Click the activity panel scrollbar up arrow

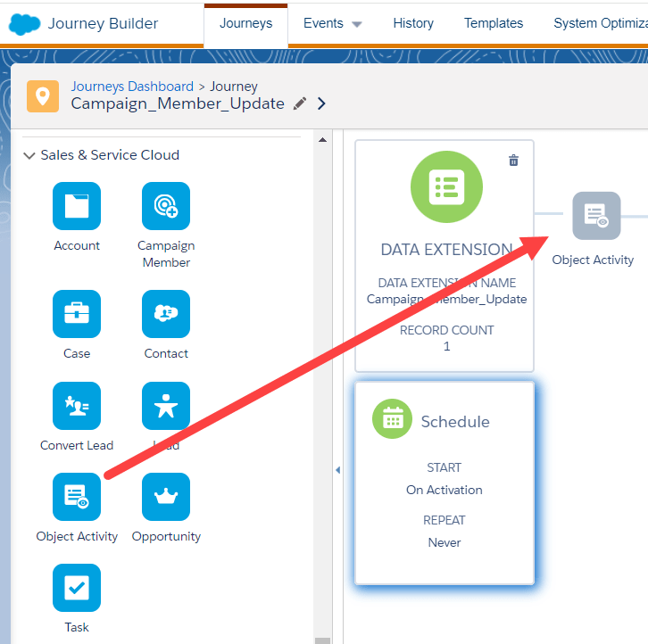click(x=322, y=140)
